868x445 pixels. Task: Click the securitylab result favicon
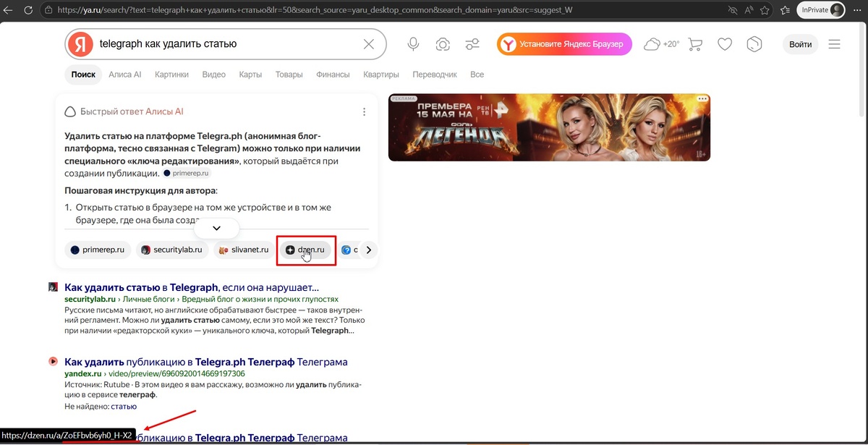click(53, 287)
